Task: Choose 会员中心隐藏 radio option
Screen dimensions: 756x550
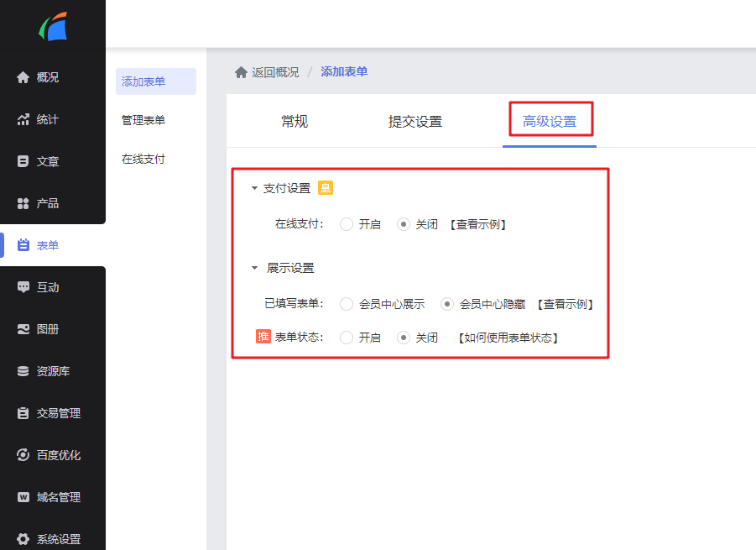Action: [x=447, y=304]
